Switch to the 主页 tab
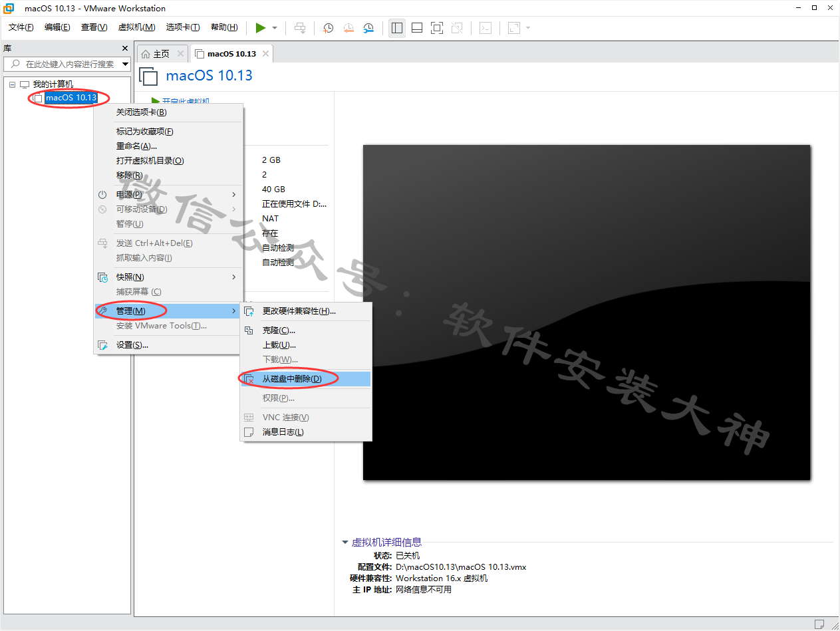The height and width of the screenshot is (631, 840). point(162,54)
